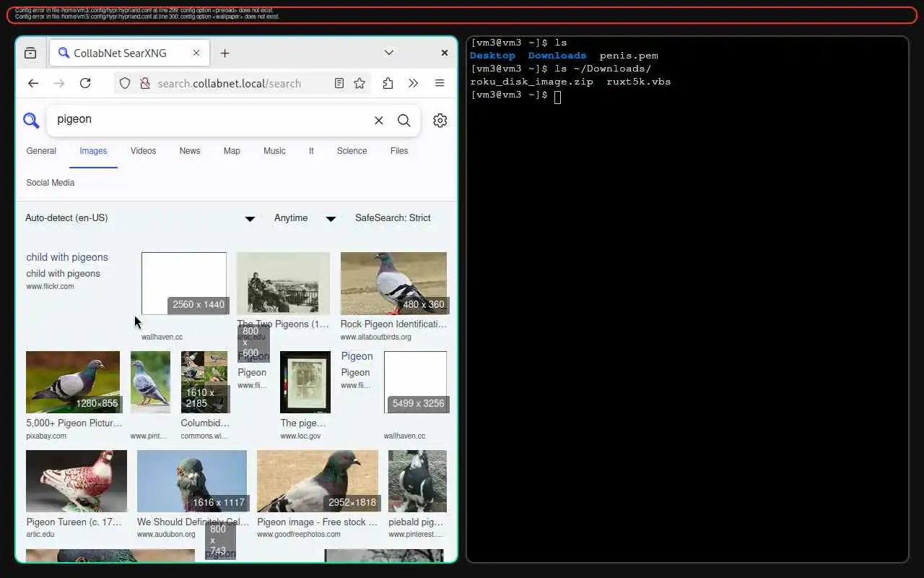Viewport: 924px width, 578px height.
Task: Click Pigeon image - Free stock caption
Action: click(317, 522)
